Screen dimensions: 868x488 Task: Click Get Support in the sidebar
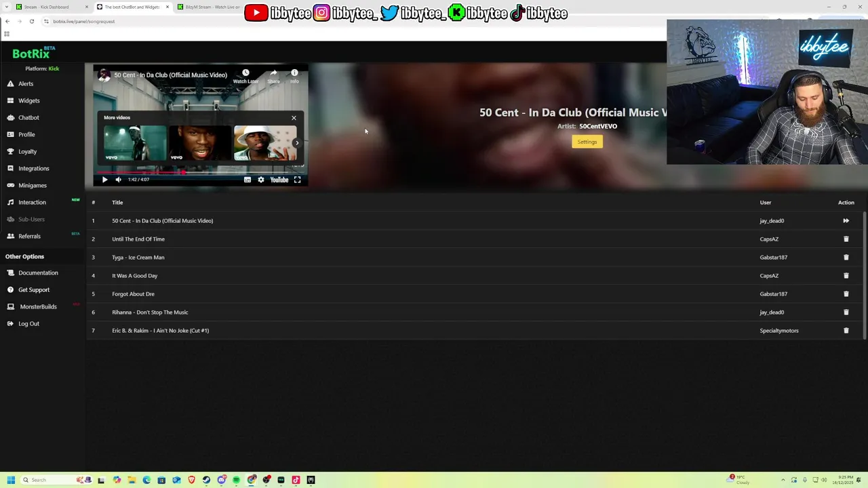pyautogui.click(x=33, y=289)
